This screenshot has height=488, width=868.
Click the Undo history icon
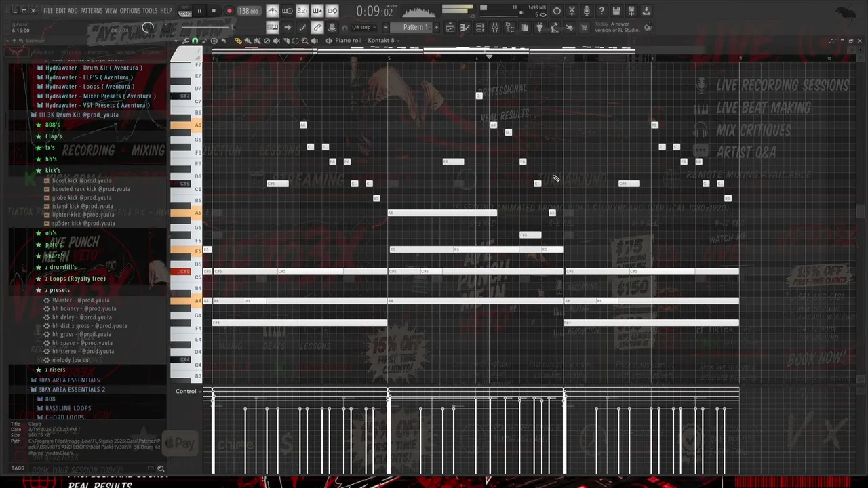click(x=557, y=11)
